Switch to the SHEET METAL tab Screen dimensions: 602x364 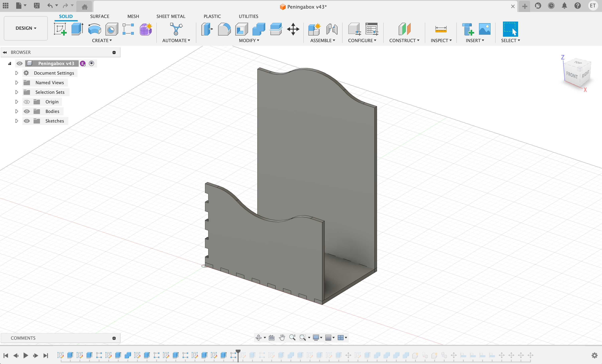click(171, 16)
